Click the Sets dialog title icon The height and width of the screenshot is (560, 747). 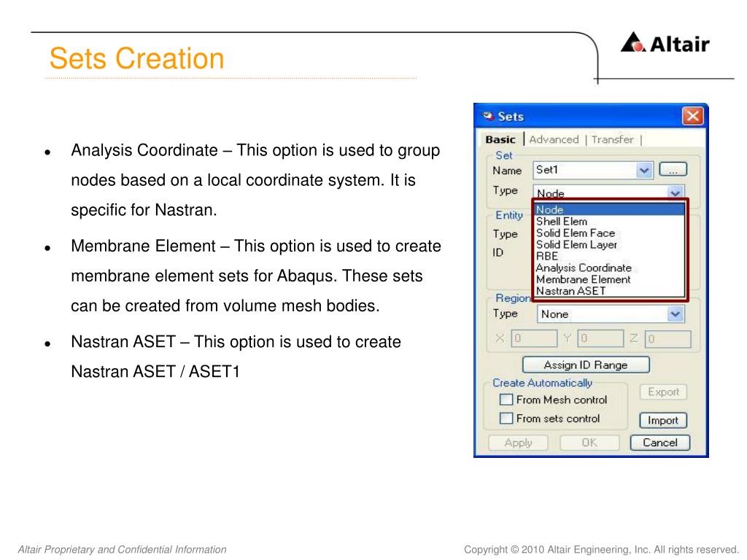(488, 116)
